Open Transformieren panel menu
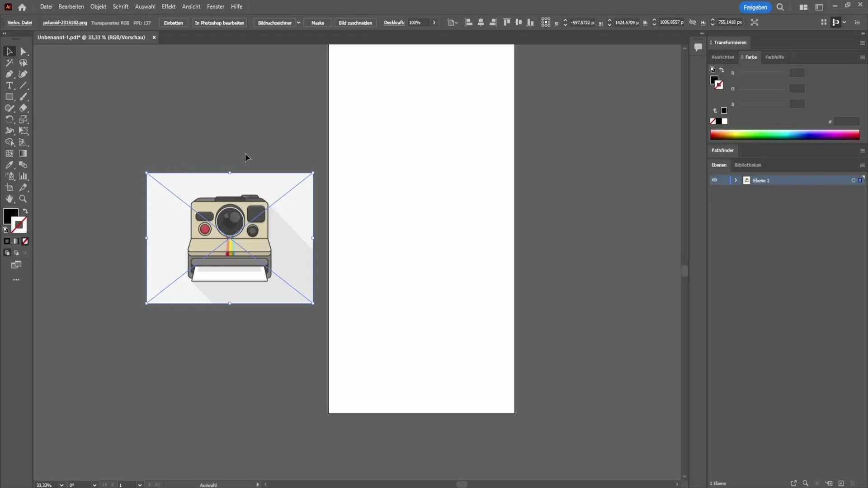 [x=862, y=42]
